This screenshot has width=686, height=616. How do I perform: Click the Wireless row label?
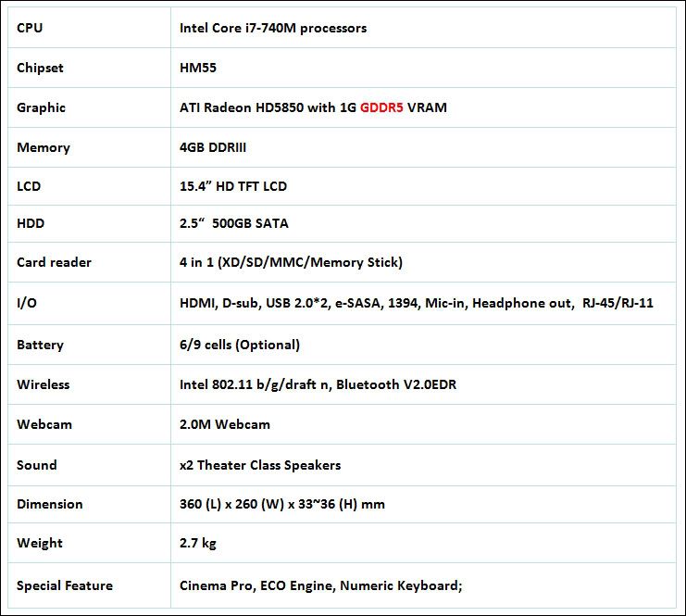click(x=43, y=384)
